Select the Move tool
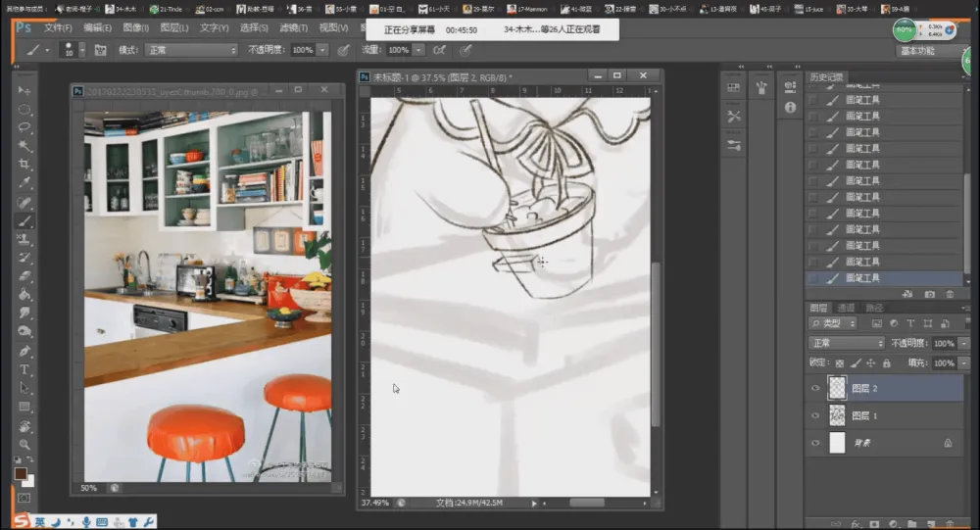The image size is (980, 530). pos(24,90)
